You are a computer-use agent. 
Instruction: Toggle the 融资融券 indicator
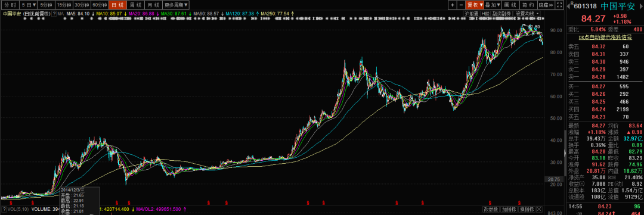pos(501,14)
